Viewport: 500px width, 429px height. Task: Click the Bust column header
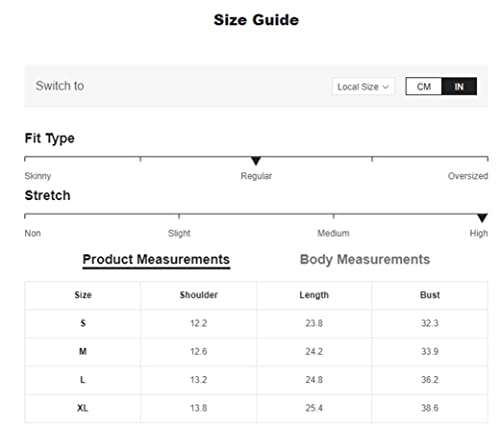tap(430, 295)
